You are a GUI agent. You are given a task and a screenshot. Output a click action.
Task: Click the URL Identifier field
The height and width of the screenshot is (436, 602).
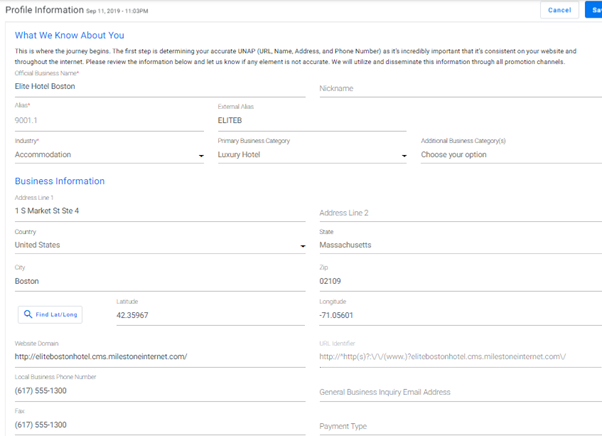point(460,357)
